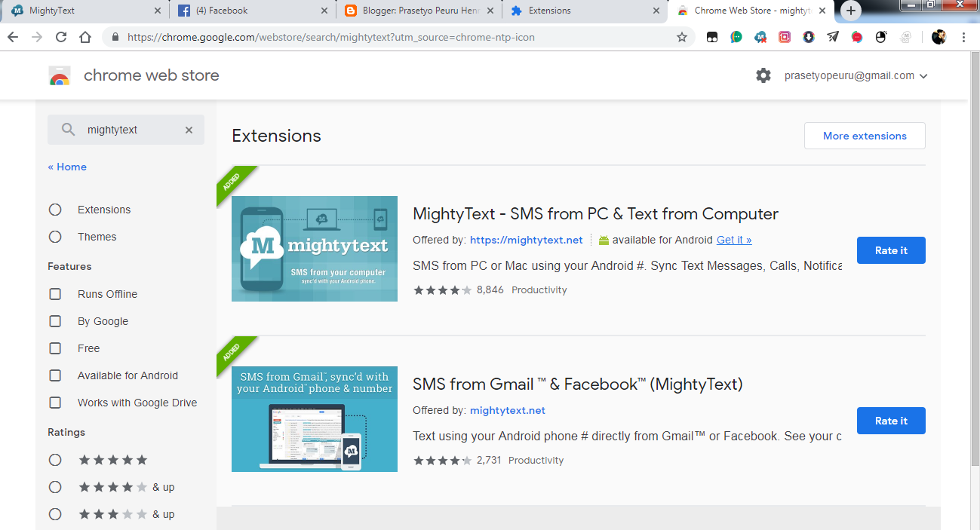Open the mouse-shaped extension icon
This screenshot has height=530, width=980.
click(881, 37)
